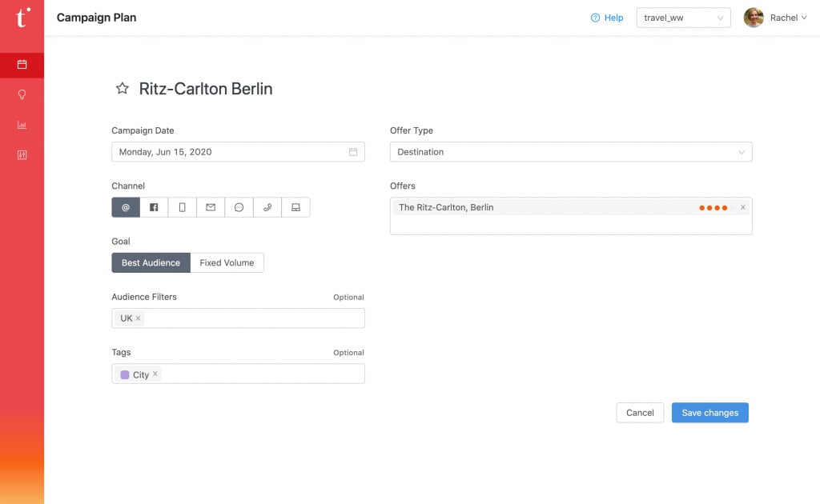Open the lightbulb insights page in the sidebar
The height and width of the screenshot is (504, 820).
(x=22, y=94)
